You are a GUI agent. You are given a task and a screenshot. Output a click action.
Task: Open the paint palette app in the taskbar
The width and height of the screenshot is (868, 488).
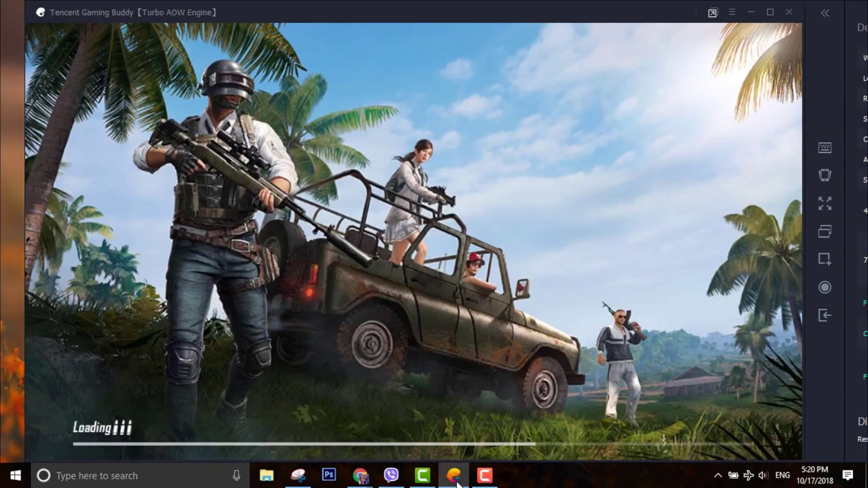click(298, 476)
